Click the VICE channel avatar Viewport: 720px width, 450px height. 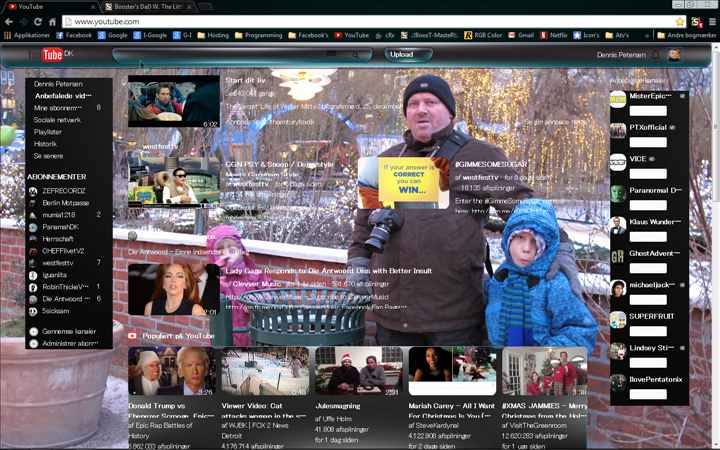[618, 163]
